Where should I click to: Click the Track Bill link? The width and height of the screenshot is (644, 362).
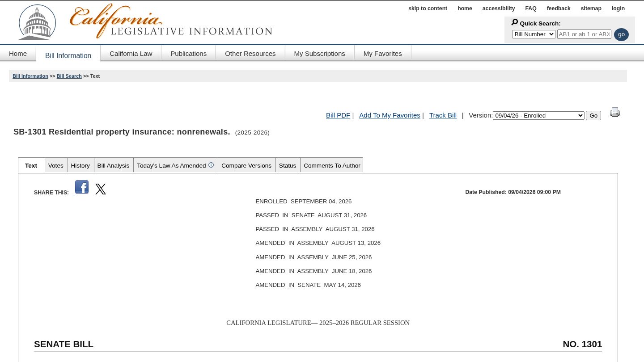[x=443, y=115]
